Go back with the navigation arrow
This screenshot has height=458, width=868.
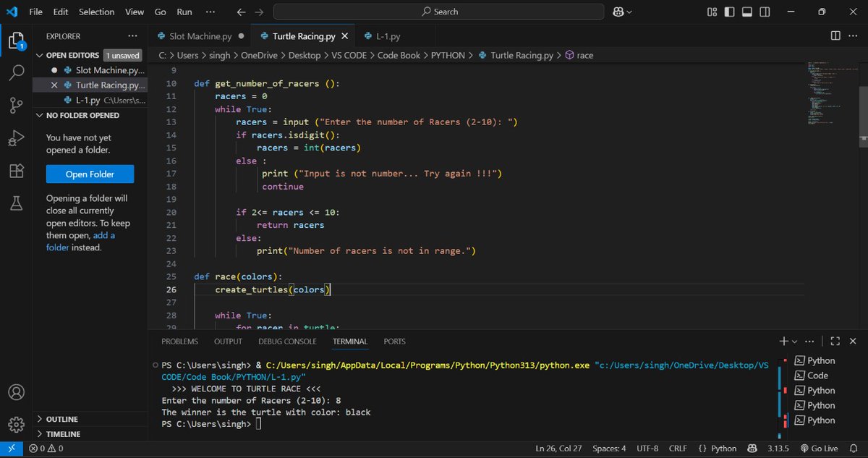(x=242, y=12)
